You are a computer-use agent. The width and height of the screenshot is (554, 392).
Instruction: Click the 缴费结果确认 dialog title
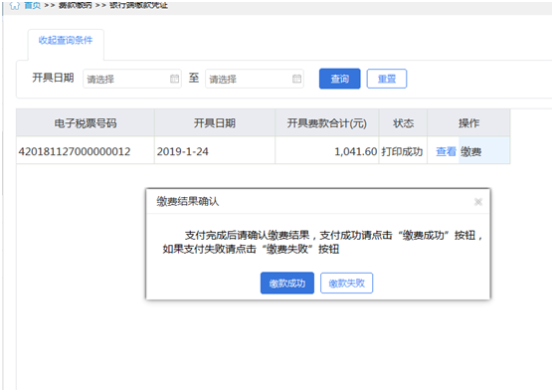click(x=188, y=201)
